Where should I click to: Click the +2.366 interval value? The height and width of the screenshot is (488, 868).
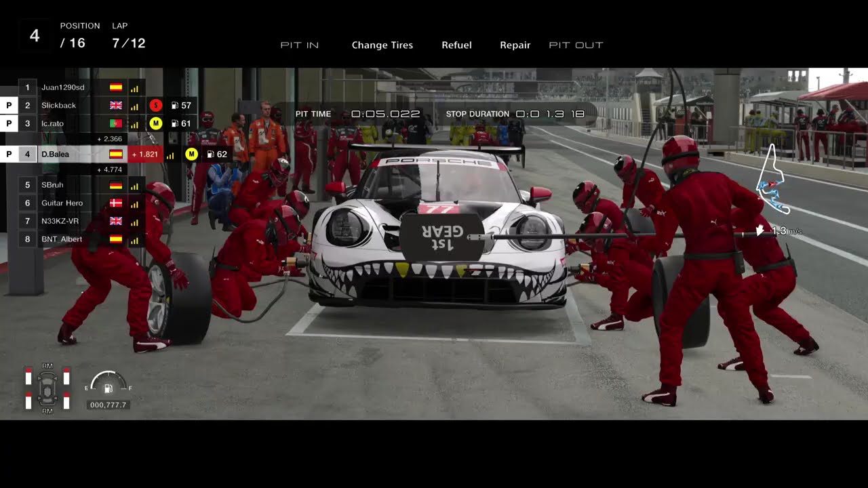pyautogui.click(x=110, y=139)
